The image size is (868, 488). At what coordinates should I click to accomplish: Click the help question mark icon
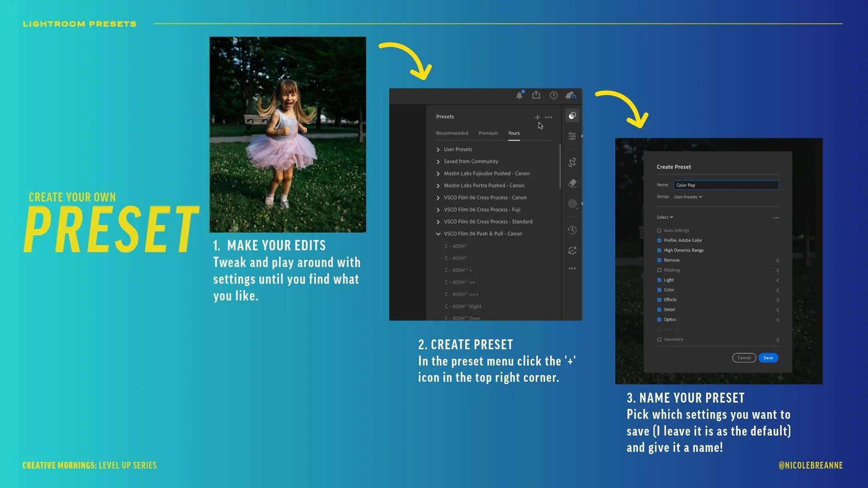click(553, 95)
